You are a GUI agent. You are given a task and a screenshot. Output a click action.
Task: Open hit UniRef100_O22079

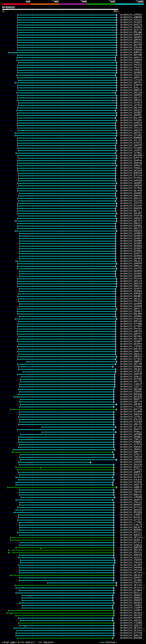click(x=131, y=30)
